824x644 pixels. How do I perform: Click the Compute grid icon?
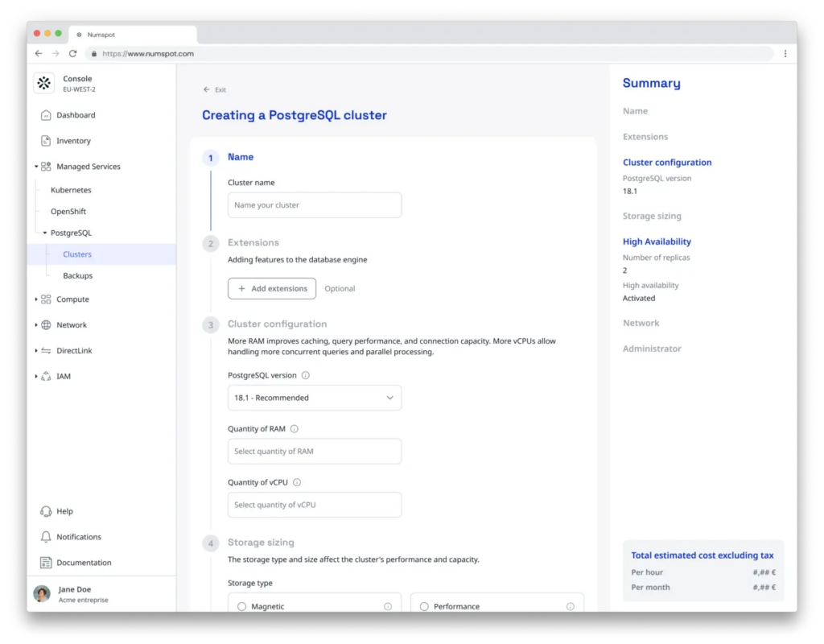[46, 299]
